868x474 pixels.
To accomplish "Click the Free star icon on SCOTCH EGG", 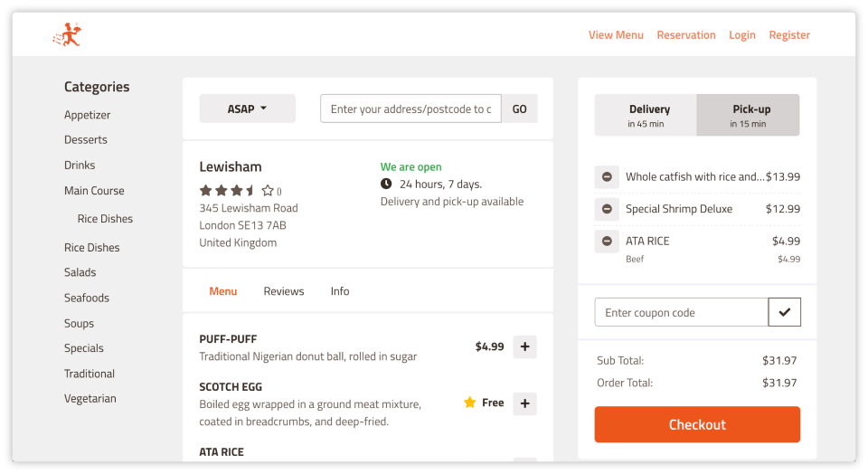I will tap(470, 402).
